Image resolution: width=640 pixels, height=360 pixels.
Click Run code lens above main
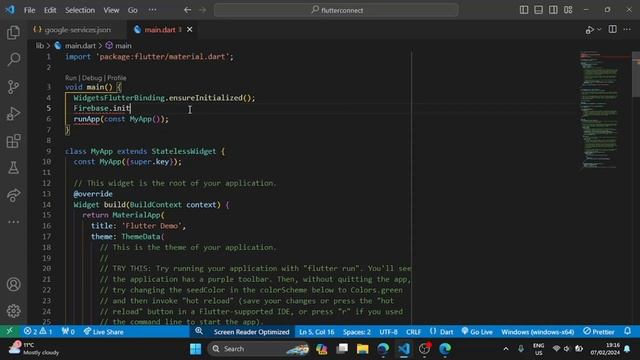70,78
